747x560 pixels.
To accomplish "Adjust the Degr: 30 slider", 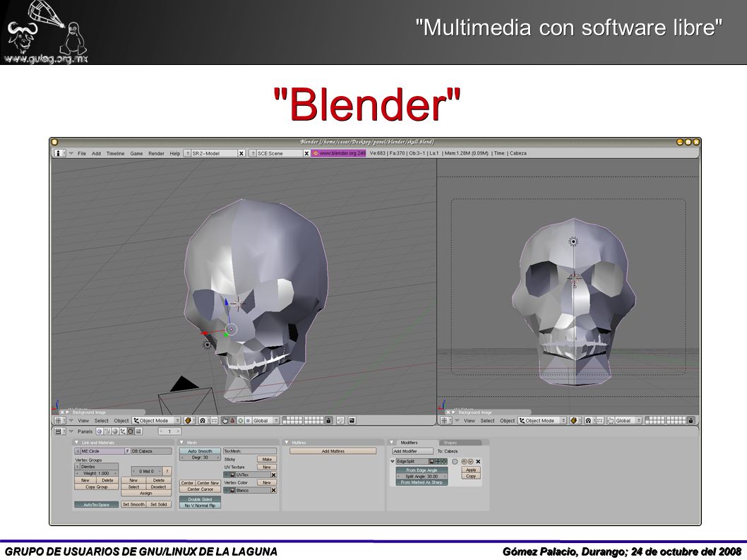I will click(x=200, y=458).
